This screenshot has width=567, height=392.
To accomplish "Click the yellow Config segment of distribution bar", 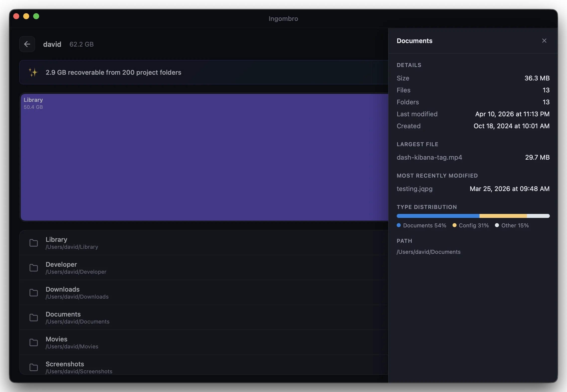I will click(x=503, y=216).
